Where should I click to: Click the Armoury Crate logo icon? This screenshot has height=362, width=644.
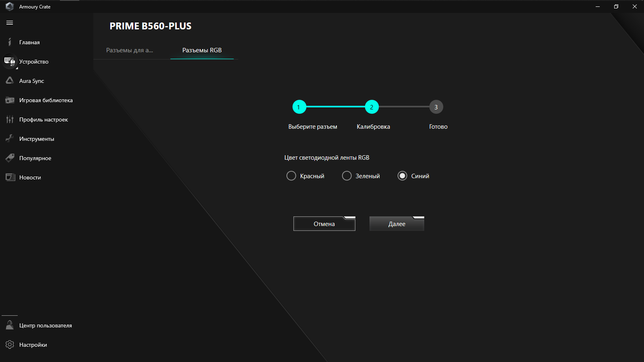pos(10,6)
